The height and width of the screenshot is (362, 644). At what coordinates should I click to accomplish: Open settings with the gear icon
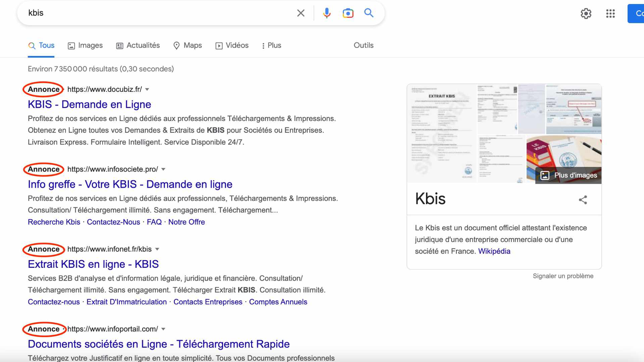(586, 14)
